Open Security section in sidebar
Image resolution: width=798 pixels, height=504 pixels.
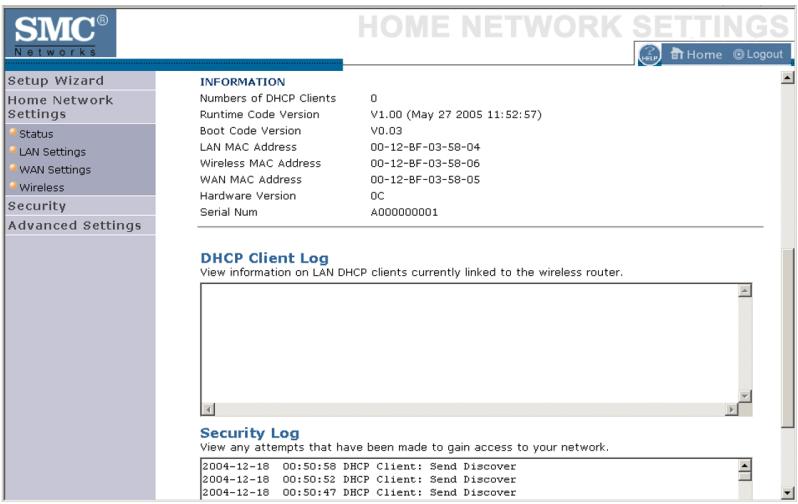tap(37, 206)
